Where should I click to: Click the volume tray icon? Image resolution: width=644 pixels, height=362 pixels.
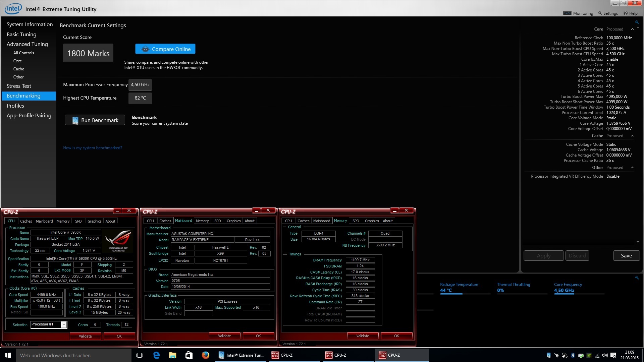[x=605, y=355]
